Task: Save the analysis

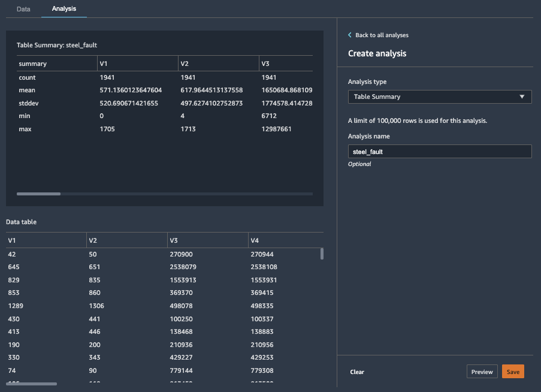Action: 513,372
